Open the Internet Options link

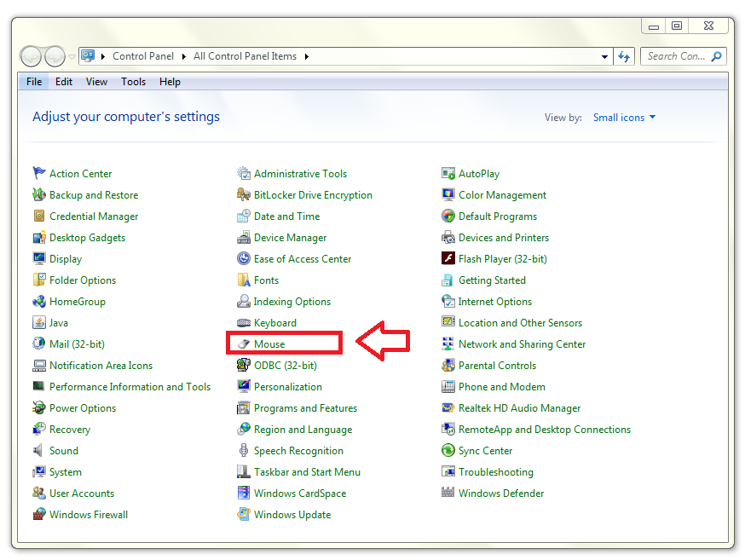[494, 301]
